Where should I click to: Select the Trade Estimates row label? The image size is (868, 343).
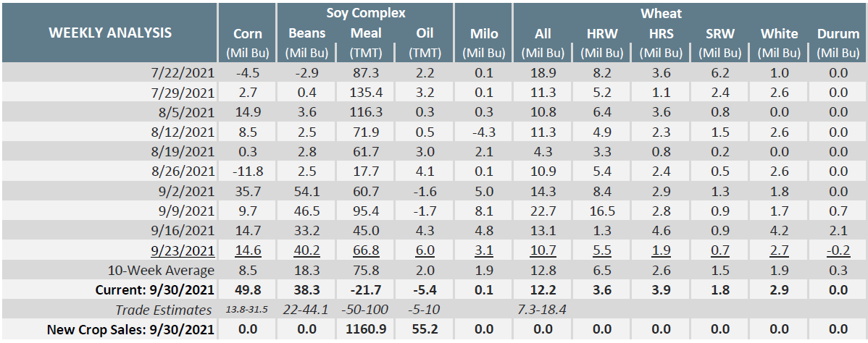click(x=165, y=310)
